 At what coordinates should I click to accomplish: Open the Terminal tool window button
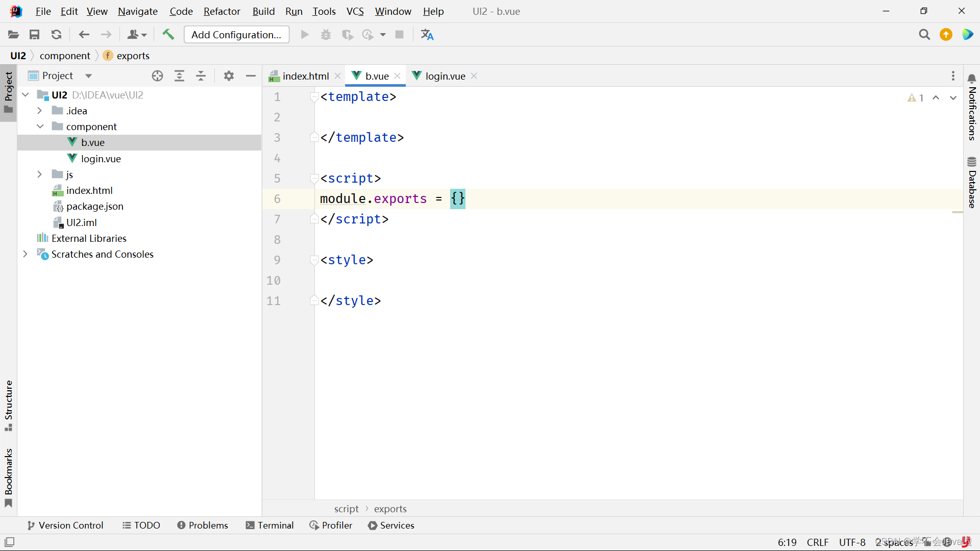tap(269, 525)
